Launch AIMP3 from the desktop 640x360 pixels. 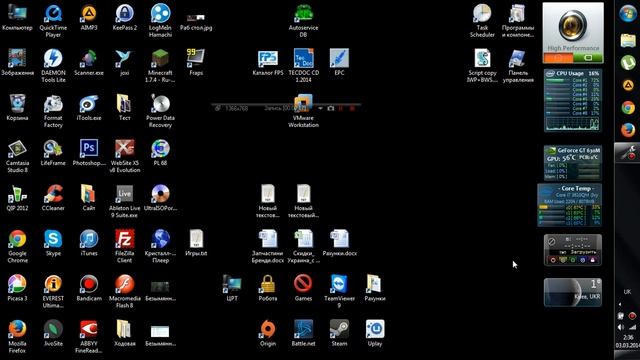pos(89,17)
